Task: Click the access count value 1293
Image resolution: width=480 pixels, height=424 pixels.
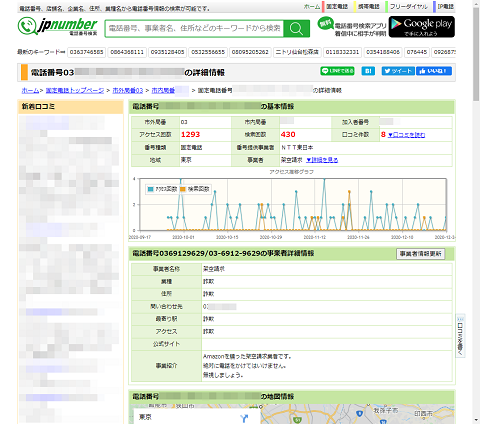Action: click(x=190, y=134)
